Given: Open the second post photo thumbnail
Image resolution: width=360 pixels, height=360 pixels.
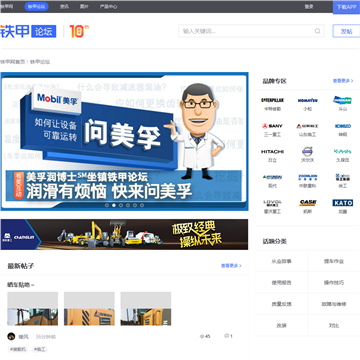Looking at the screenshot, I should click(x=89, y=309).
